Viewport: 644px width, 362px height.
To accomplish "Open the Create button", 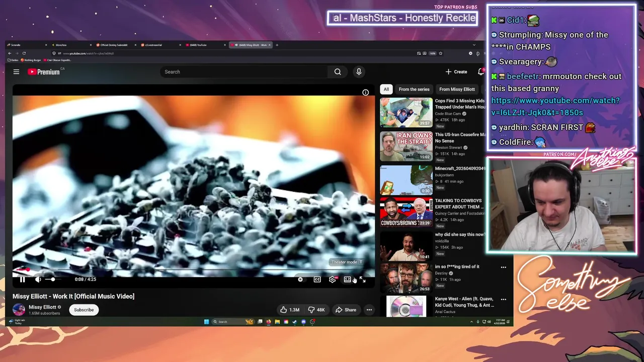I will coord(456,72).
